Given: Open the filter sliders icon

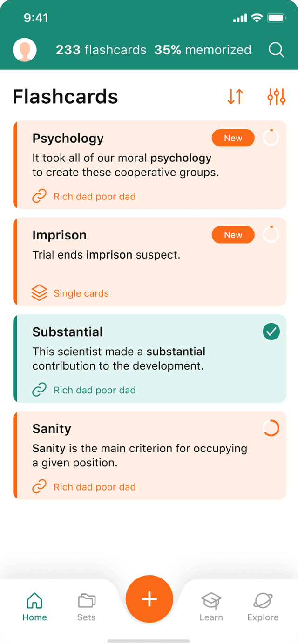Looking at the screenshot, I should pyautogui.click(x=276, y=96).
